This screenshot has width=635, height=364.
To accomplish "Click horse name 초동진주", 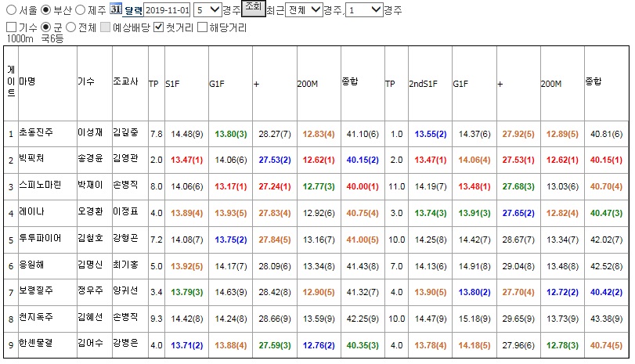I will pos(36,132).
